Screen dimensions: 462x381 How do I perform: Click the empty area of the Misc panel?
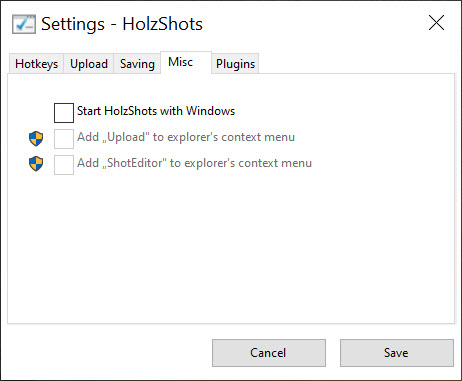pyautogui.click(x=231, y=247)
